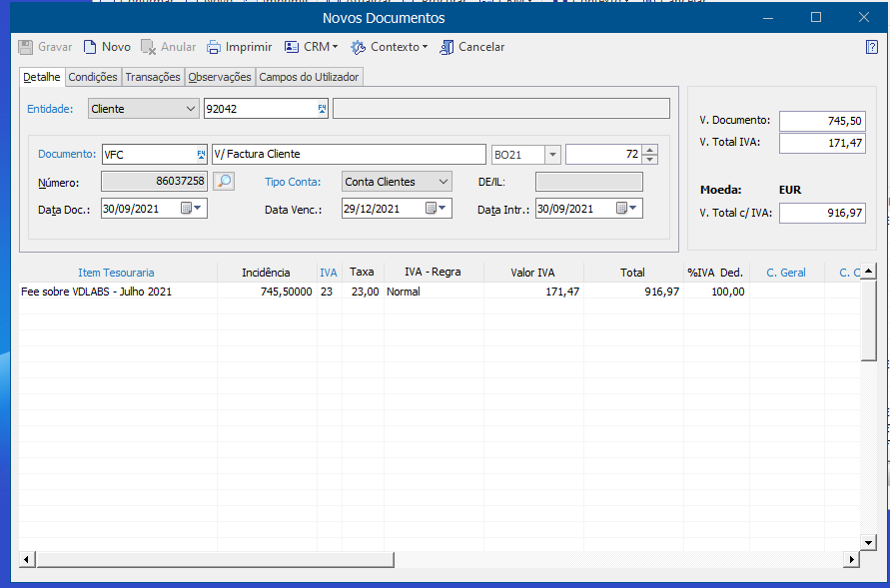The width and height of the screenshot is (890, 588).
Task: Expand the Entidade Cliente combo box
Action: pyautogui.click(x=191, y=109)
